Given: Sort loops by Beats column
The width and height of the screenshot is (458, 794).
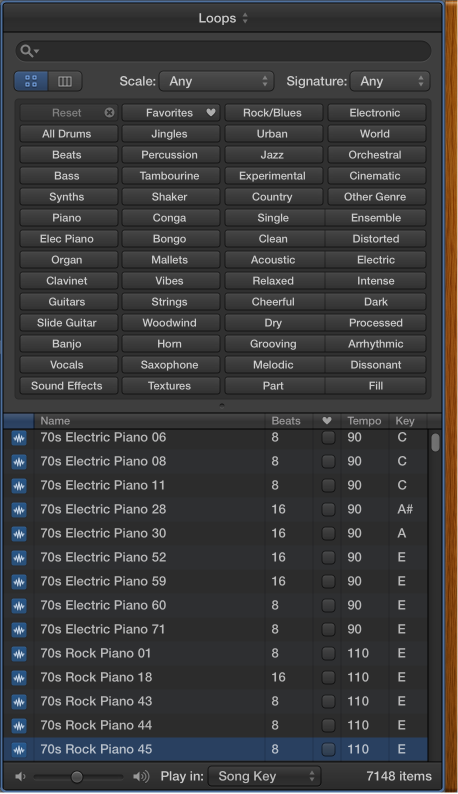Looking at the screenshot, I should pyautogui.click(x=289, y=421).
